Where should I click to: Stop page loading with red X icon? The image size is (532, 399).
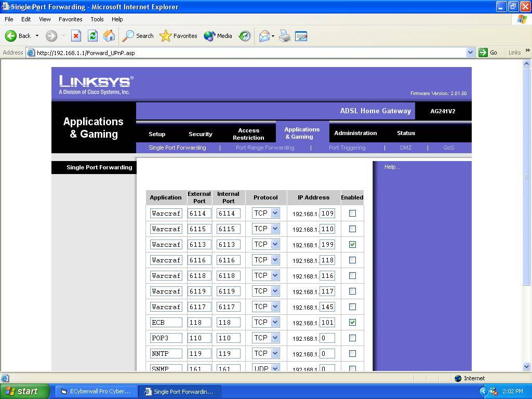coord(76,36)
